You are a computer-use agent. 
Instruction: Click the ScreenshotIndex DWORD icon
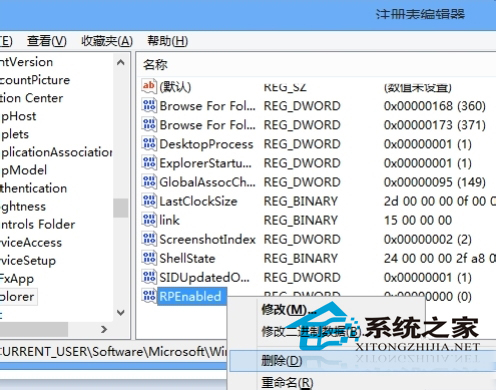(149, 239)
